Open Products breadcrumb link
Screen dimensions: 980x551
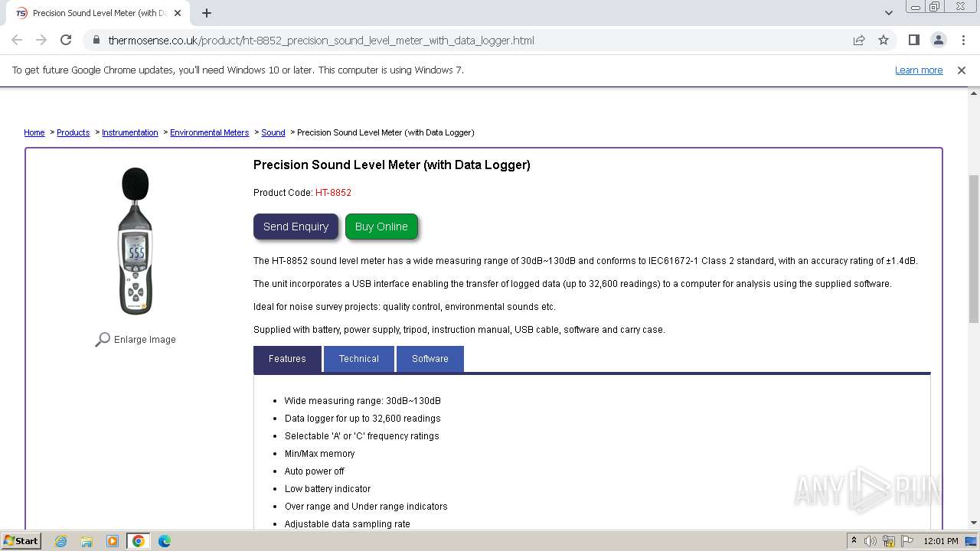pos(73,132)
